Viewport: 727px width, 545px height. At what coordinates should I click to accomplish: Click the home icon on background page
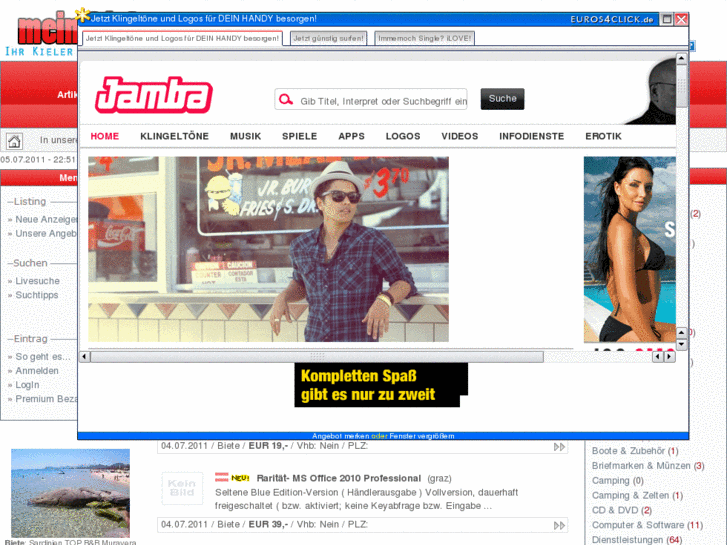(14, 141)
